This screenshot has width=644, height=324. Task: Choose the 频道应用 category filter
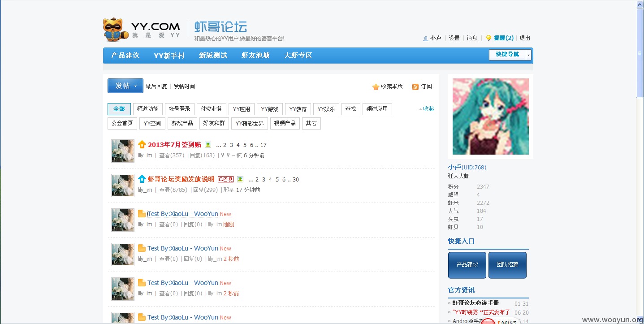377,109
